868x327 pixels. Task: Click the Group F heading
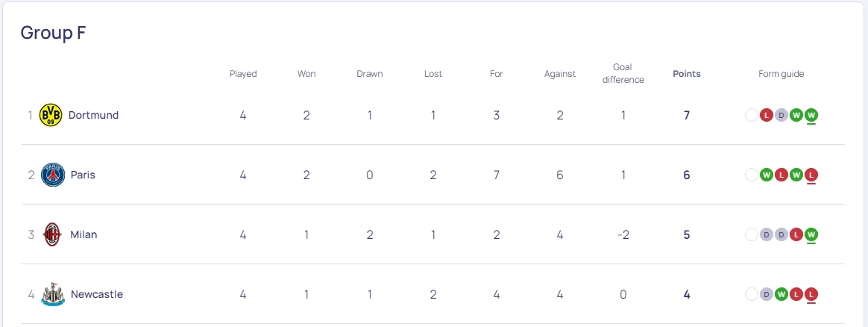coord(53,33)
